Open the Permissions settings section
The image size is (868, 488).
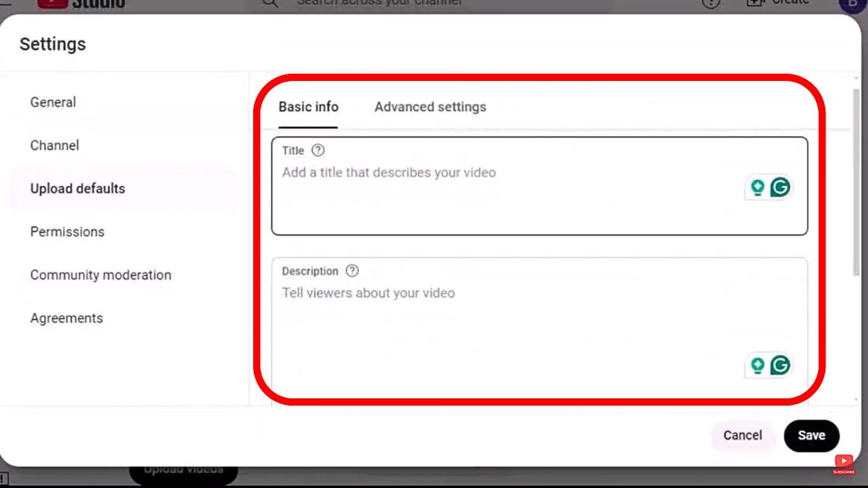67,232
